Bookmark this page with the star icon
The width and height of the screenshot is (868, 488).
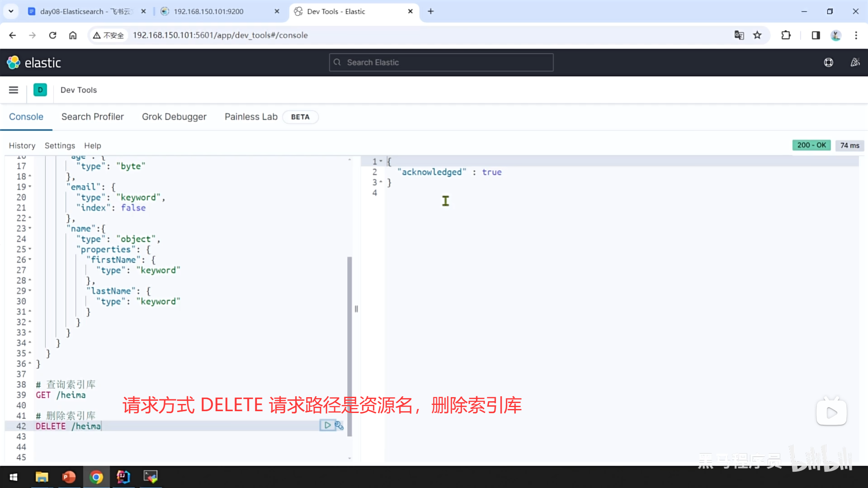757,35
